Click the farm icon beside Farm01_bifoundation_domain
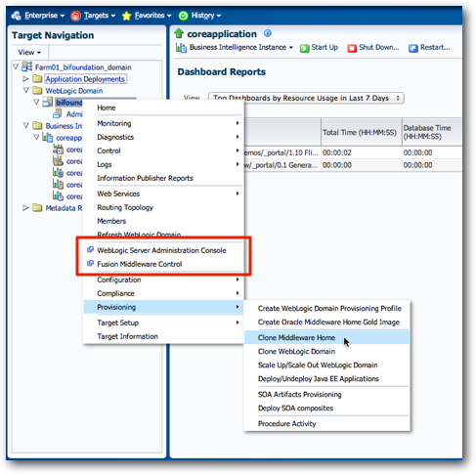Image resolution: width=476 pixels, height=474 pixels. coord(26,66)
